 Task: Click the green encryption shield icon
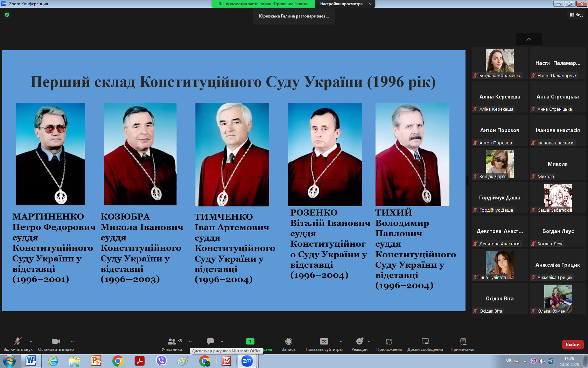[7, 15]
